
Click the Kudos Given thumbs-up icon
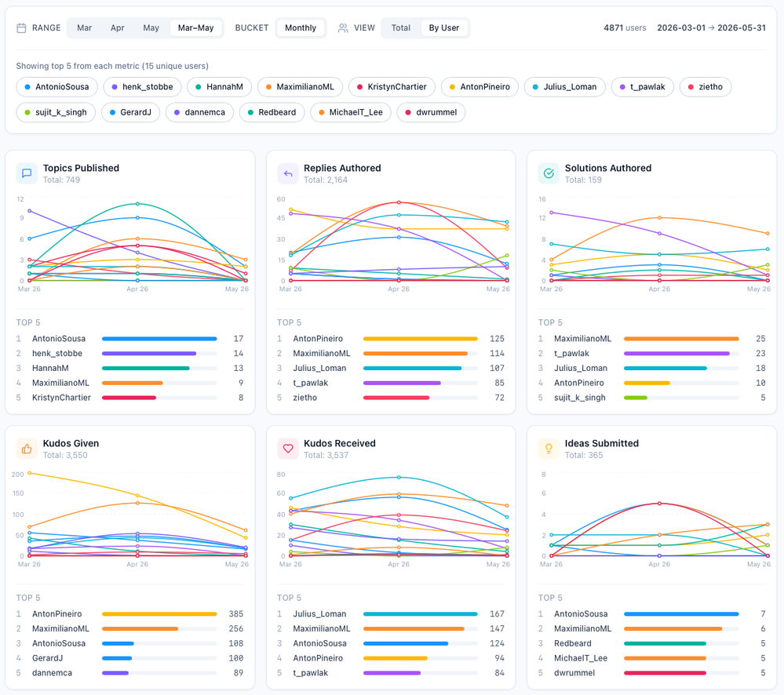27,449
